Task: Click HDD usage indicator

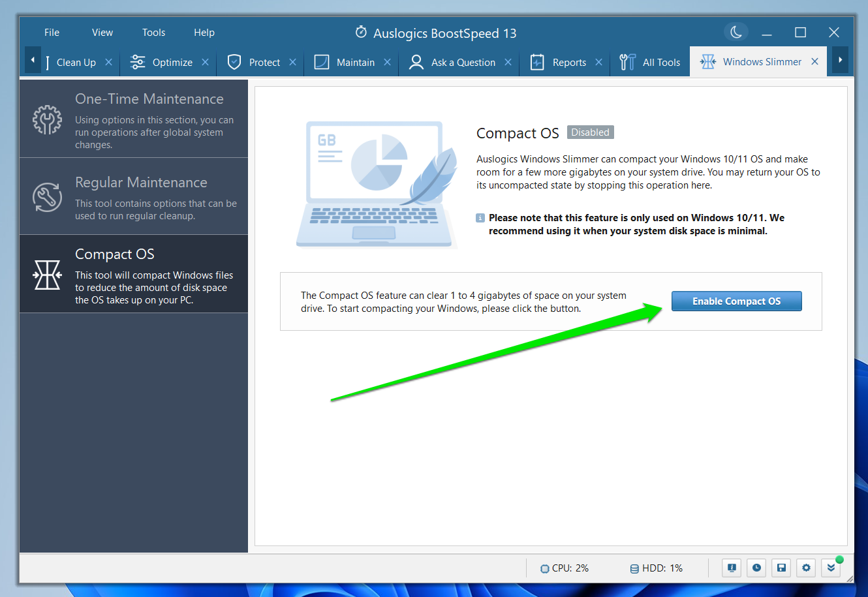Action: (656, 568)
